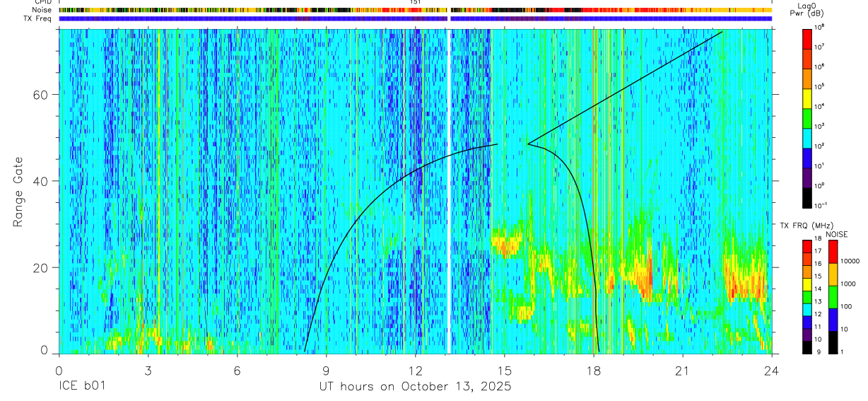Click the 10^5 label on power colorbar
The height and width of the screenshot is (401, 868).
click(819, 86)
